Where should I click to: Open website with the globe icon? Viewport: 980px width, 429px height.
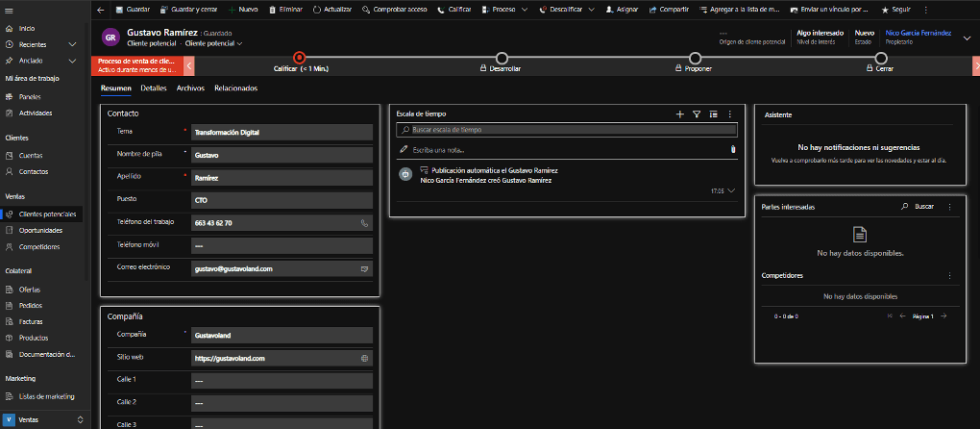click(364, 359)
